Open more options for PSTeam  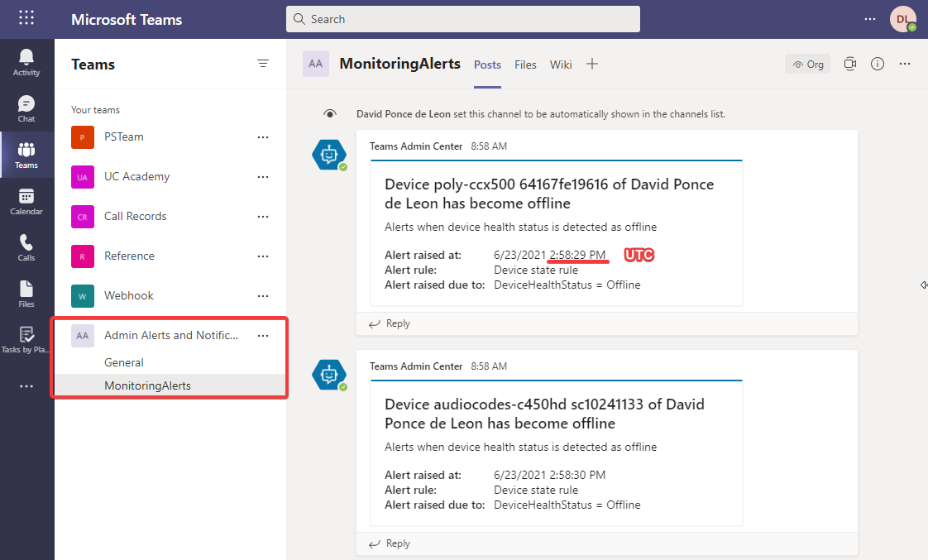pos(263,136)
